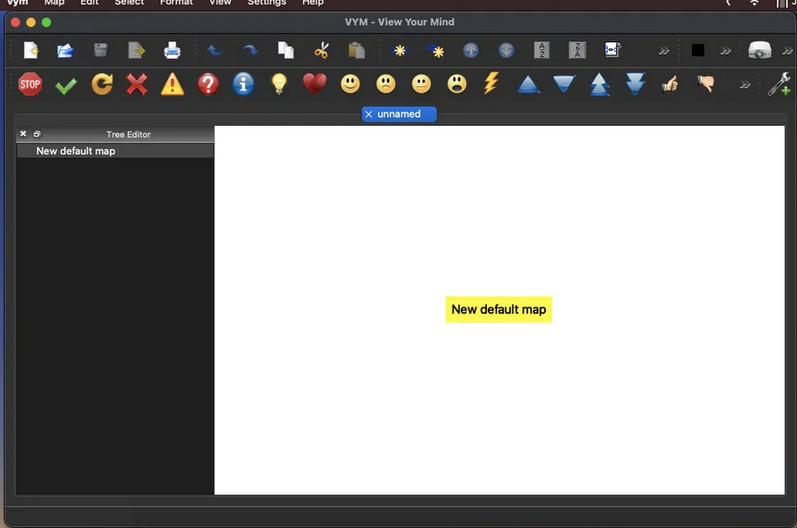Set the thumbs up flag
The width and height of the screenshot is (797, 528).
pyautogui.click(x=670, y=84)
